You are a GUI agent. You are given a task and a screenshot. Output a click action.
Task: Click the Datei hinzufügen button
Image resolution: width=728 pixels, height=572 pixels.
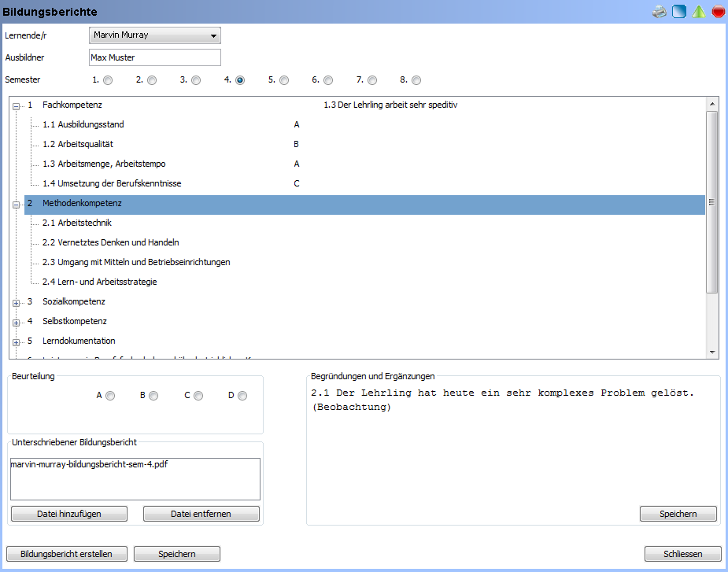click(69, 514)
